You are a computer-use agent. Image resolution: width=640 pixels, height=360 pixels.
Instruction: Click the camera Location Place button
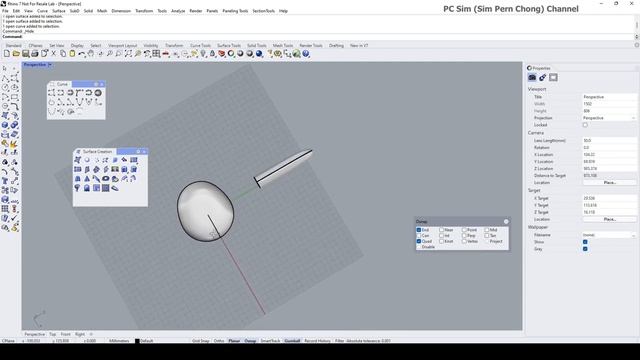[609, 182]
